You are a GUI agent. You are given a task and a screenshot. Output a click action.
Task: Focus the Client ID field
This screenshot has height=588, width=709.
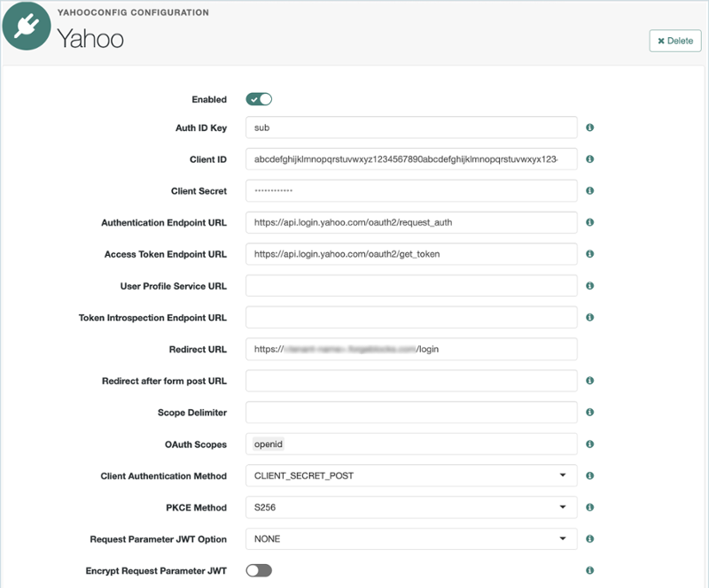(411, 159)
